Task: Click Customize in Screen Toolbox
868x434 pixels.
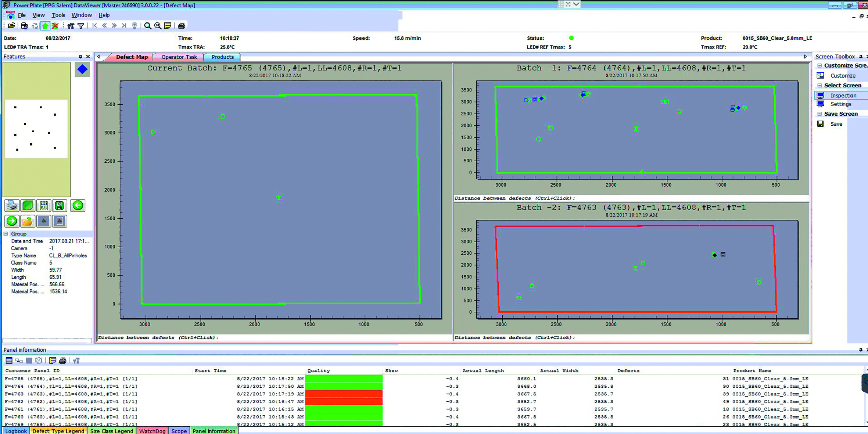Action: 843,76
